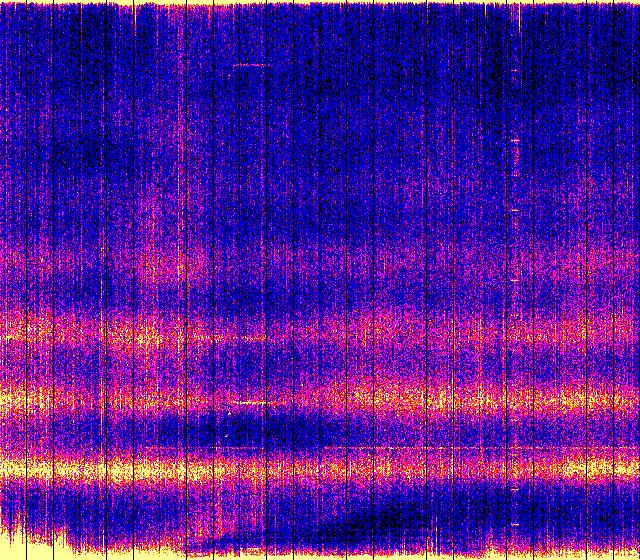
Task: Click the short white dash near top center-left
Action: click(249, 66)
